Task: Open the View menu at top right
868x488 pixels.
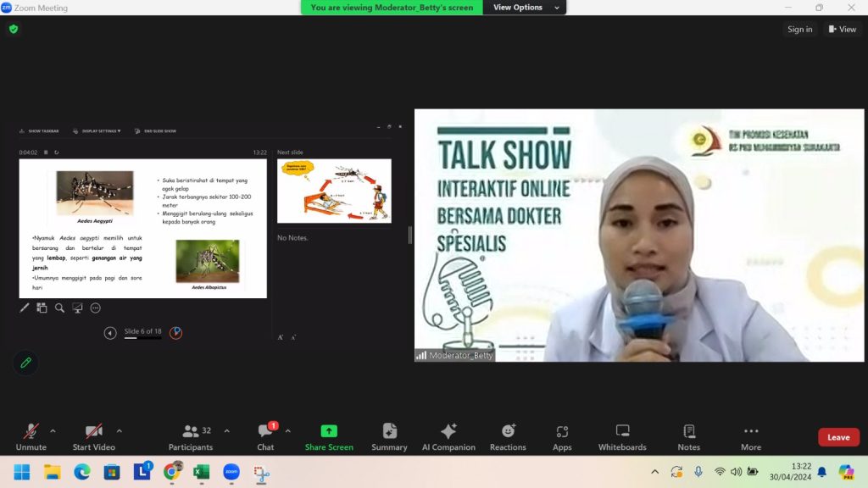Action: coord(842,28)
